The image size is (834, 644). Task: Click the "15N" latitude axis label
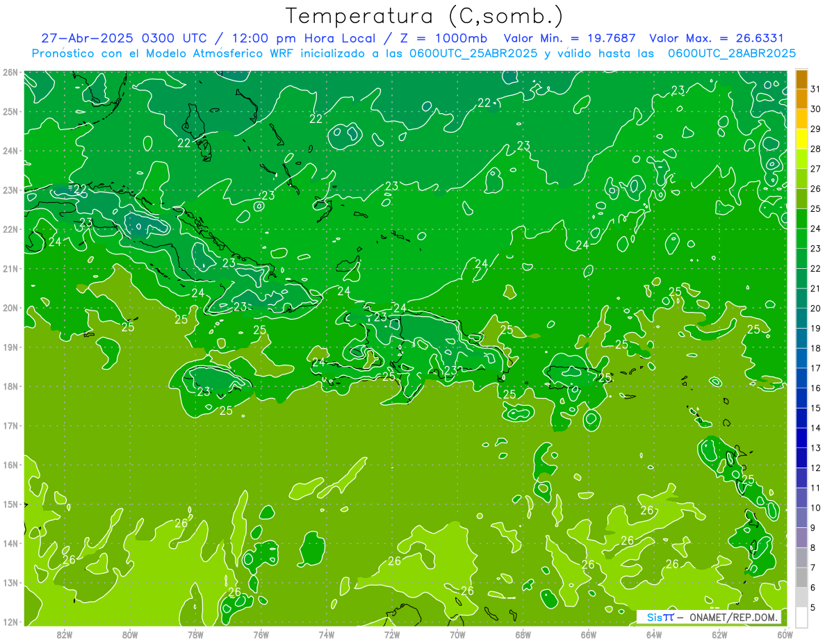10,504
